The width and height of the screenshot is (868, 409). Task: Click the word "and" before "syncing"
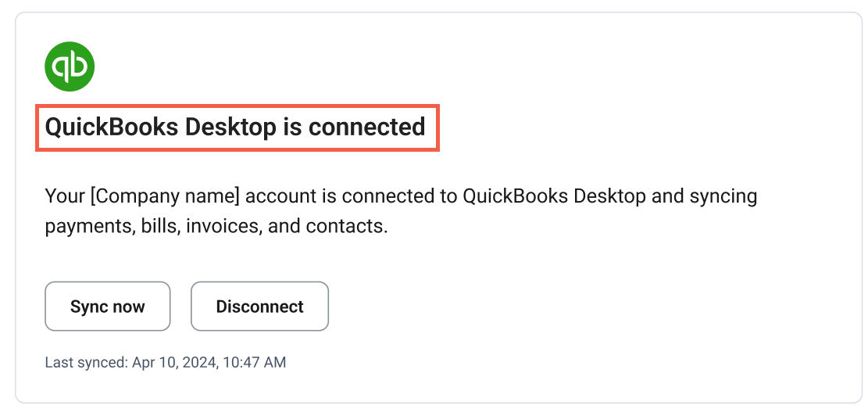click(667, 196)
